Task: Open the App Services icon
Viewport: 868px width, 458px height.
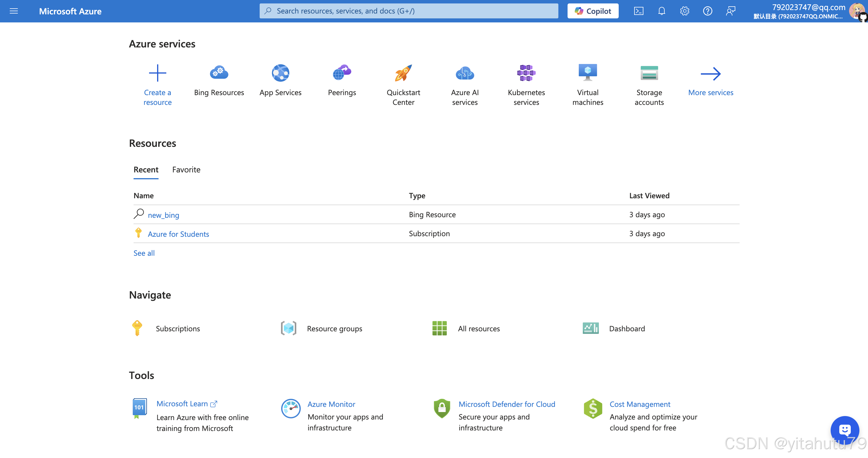Action: point(280,73)
